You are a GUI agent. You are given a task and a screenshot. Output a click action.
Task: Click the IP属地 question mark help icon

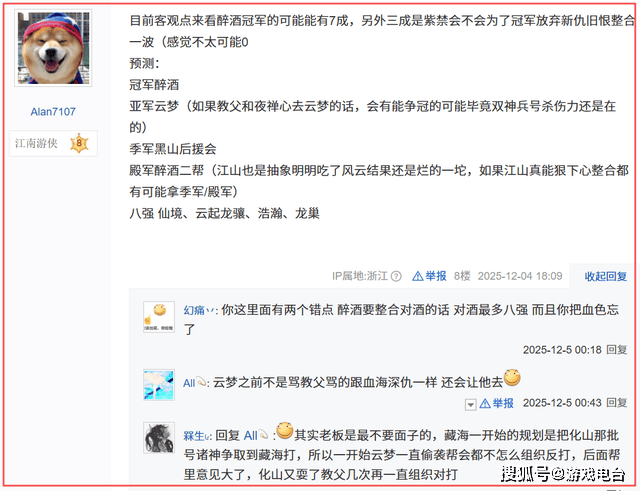396,276
